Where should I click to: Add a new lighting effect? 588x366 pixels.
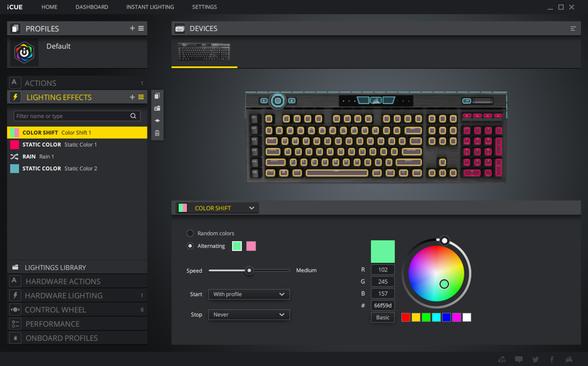pos(132,97)
